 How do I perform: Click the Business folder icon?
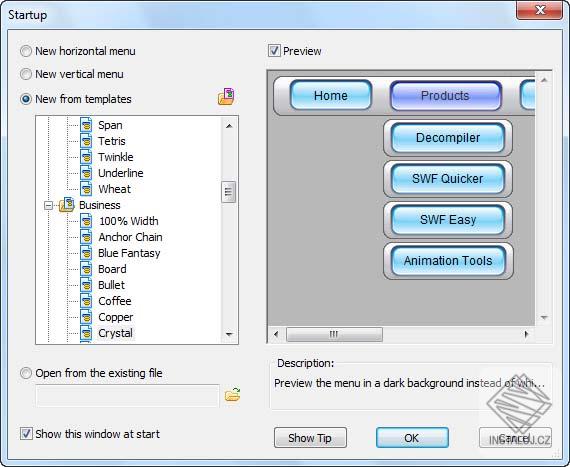click(67, 205)
